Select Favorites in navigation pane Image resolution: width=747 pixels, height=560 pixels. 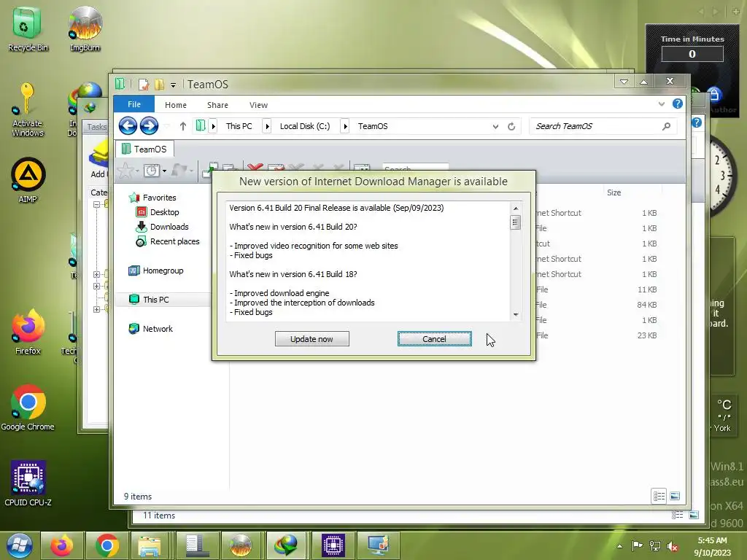coord(159,198)
